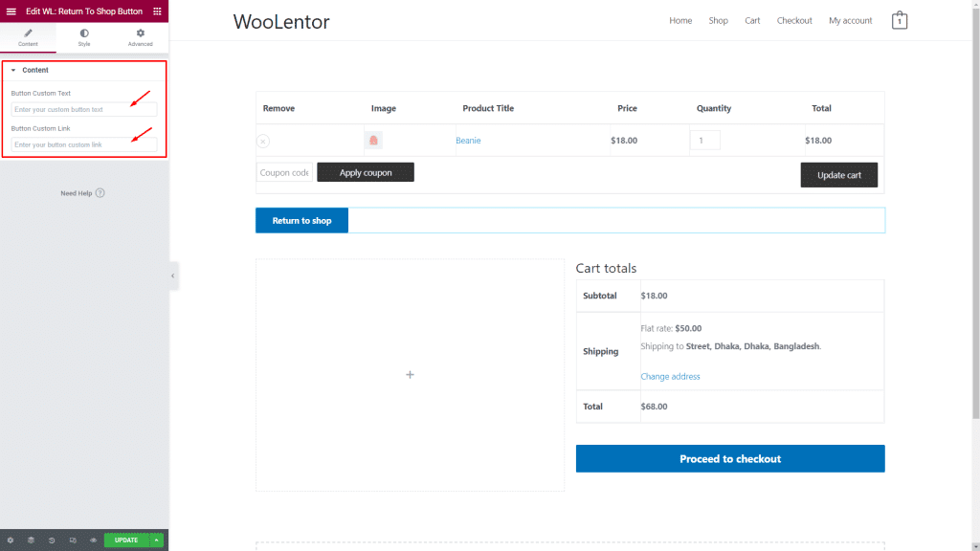The image size is (980, 551).
Task: Open the revision History icon
Action: 52,540
